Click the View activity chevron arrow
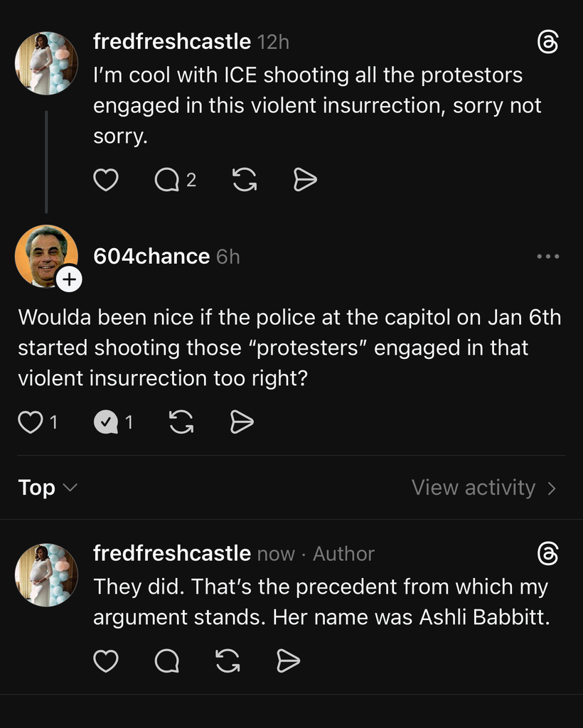The width and height of the screenshot is (583, 728). [552, 488]
